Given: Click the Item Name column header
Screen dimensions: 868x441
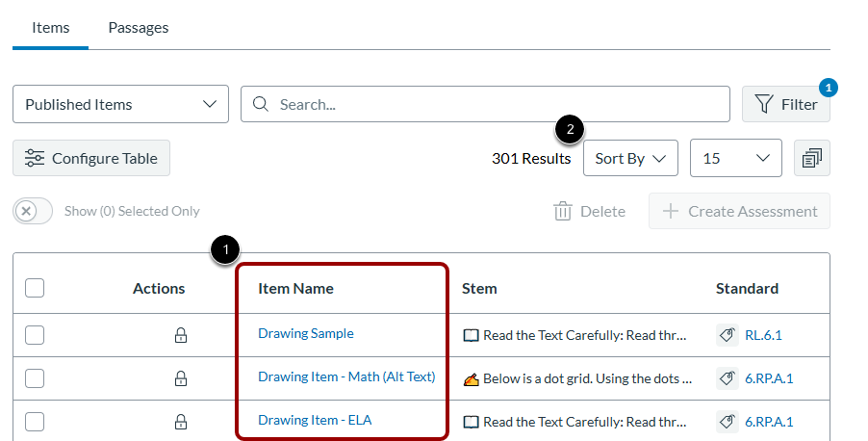Looking at the screenshot, I should [x=295, y=289].
